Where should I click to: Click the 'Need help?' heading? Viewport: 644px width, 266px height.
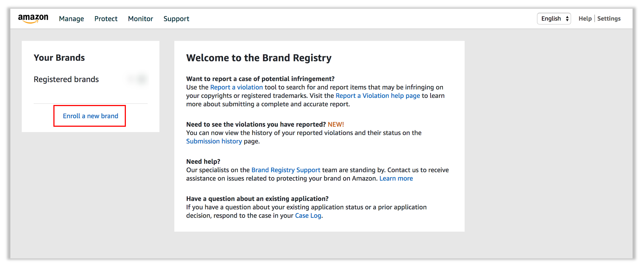pyautogui.click(x=203, y=162)
